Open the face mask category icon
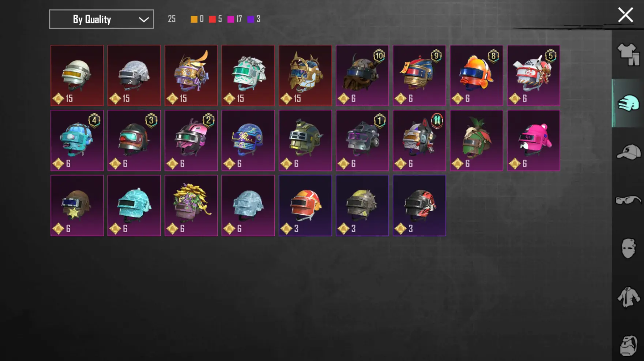This screenshot has height=361, width=644. point(628,248)
